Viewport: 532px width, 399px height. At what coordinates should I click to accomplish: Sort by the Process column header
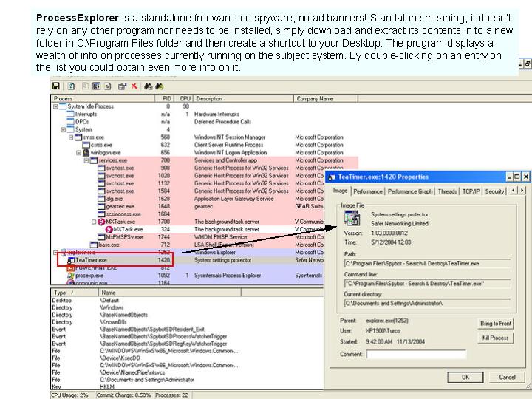103,99
